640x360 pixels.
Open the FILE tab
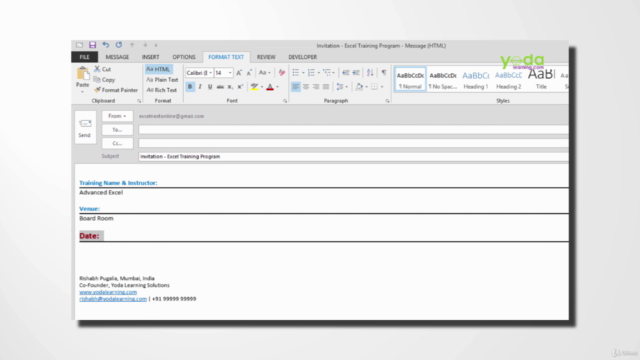click(x=84, y=57)
